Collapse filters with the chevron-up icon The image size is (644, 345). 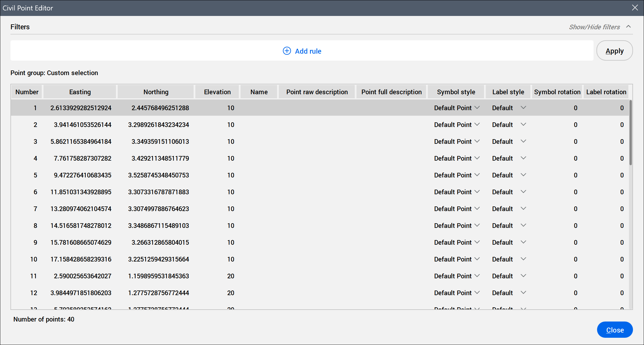[x=628, y=27]
